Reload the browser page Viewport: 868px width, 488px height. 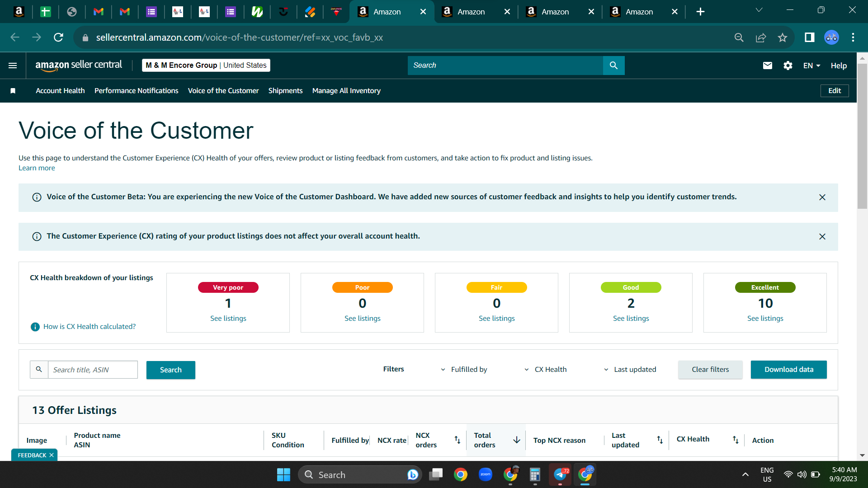(x=58, y=38)
